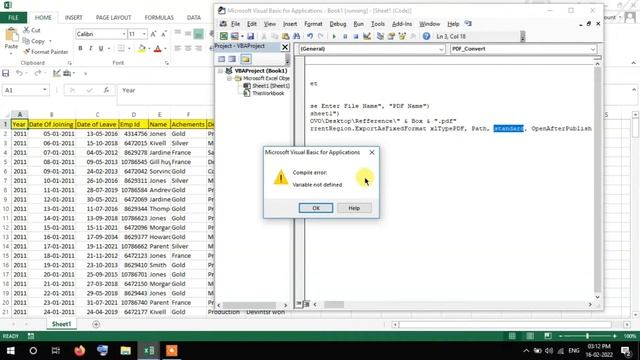
Task: Add a new sheet with plus icon
Action: (96, 324)
